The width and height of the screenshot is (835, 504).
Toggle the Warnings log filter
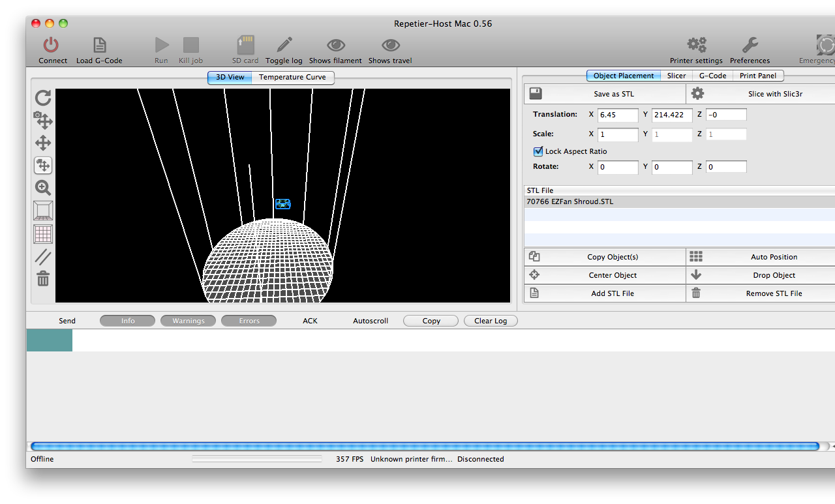pyautogui.click(x=189, y=321)
